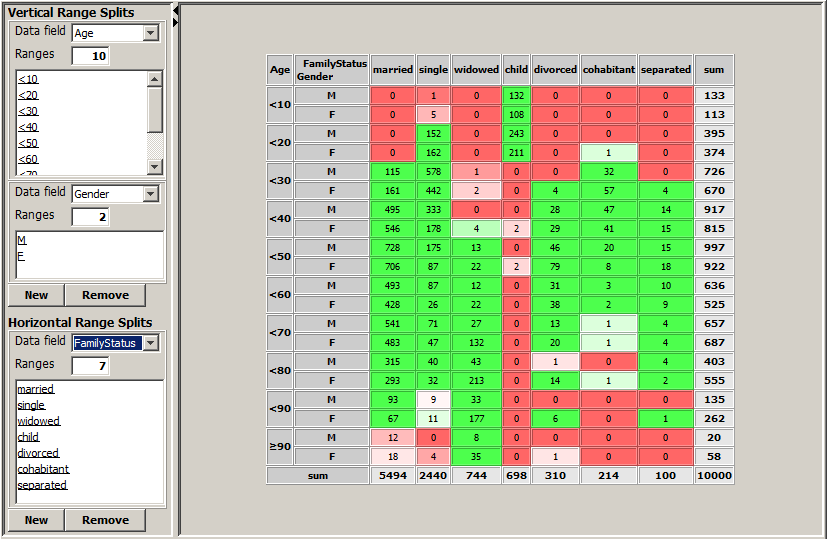Select the widowed range in the list
The width and height of the screenshot is (827, 539).
[37, 421]
